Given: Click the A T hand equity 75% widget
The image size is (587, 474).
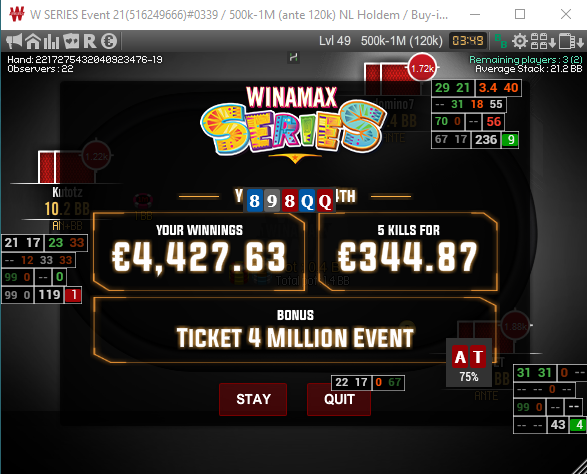Looking at the screenshot, I should (x=469, y=363).
